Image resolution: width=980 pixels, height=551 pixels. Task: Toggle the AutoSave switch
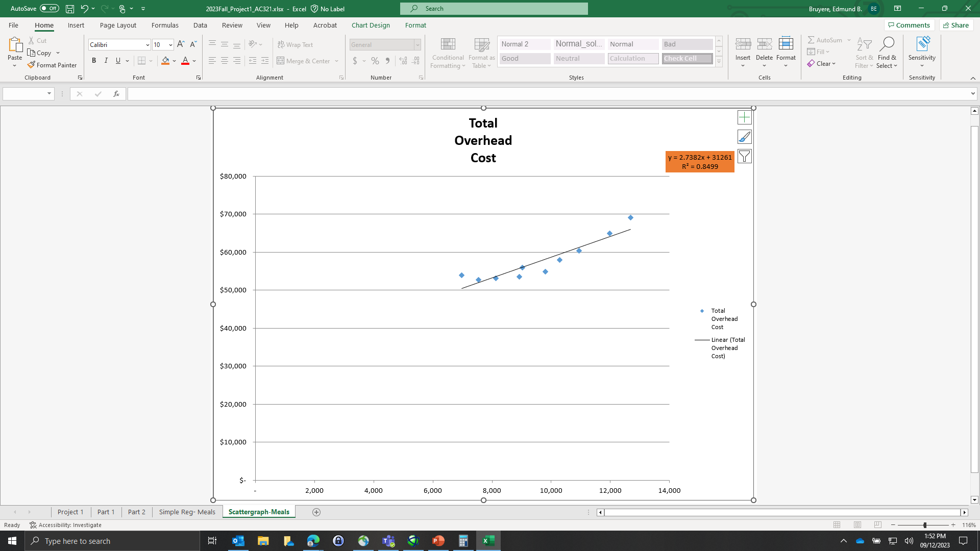tap(50, 9)
